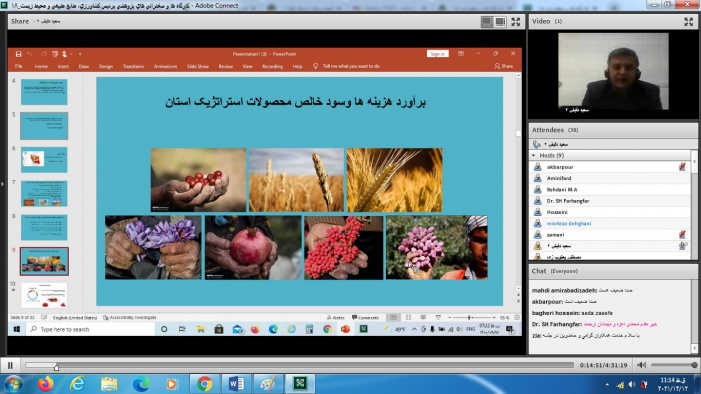Toggle the mic icon beside akbarpour
Image resolution: width=701 pixels, height=394 pixels.
click(682, 167)
